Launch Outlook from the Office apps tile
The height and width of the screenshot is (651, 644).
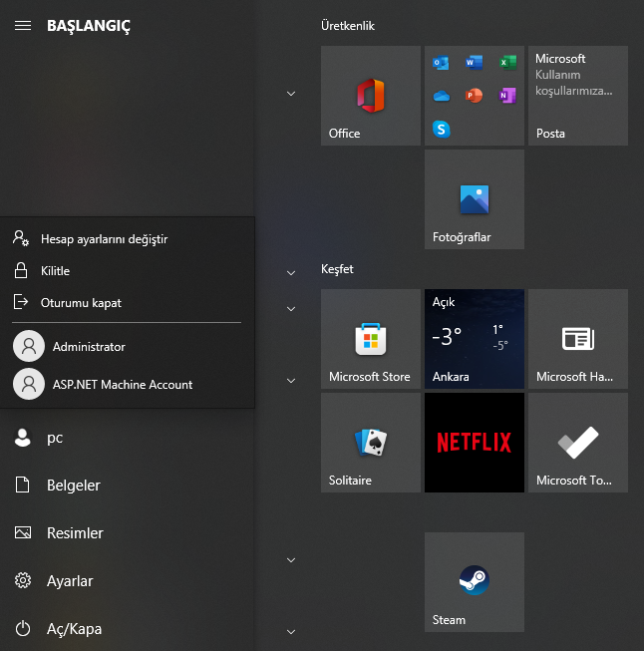click(x=441, y=63)
